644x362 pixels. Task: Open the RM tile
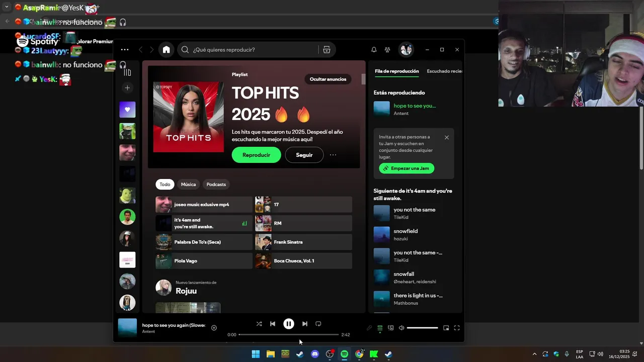coord(303,223)
